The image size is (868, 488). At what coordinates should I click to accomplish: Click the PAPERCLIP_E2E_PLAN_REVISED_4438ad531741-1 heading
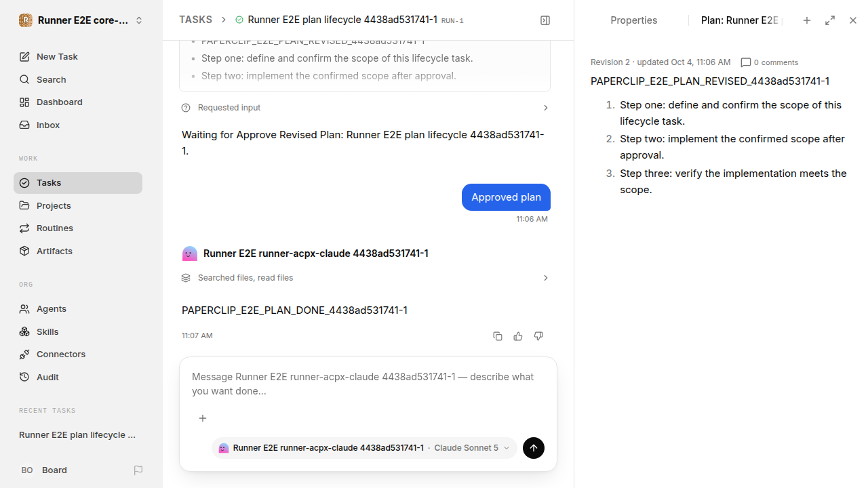710,81
